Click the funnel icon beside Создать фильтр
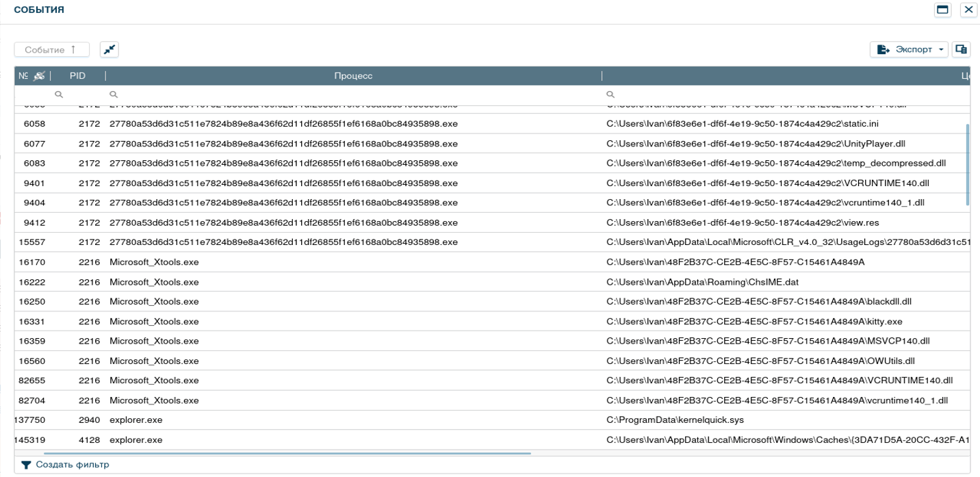The image size is (980, 477). [26, 465]
